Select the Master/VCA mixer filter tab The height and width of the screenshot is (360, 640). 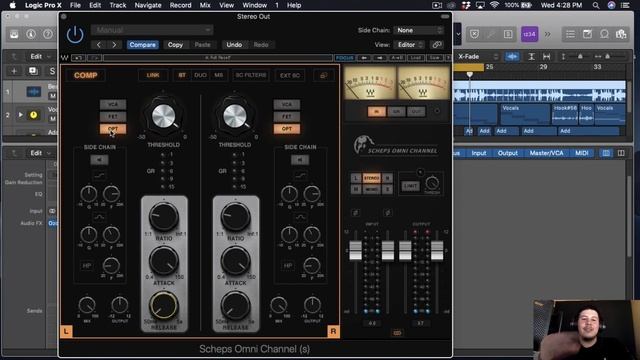click(547, 153)
